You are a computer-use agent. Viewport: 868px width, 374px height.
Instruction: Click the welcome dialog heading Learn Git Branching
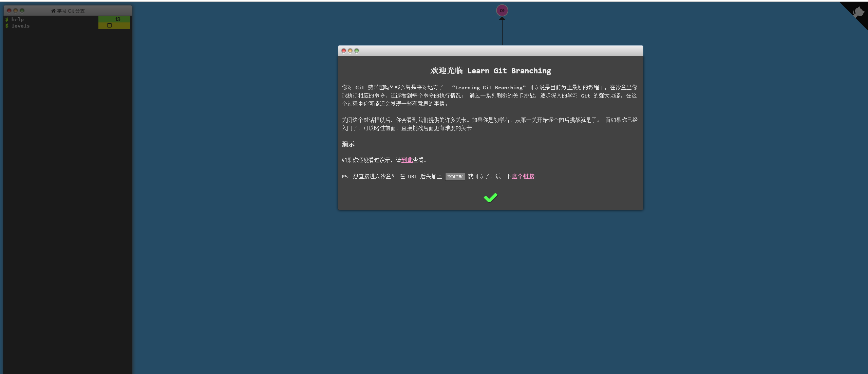point(490,71)
